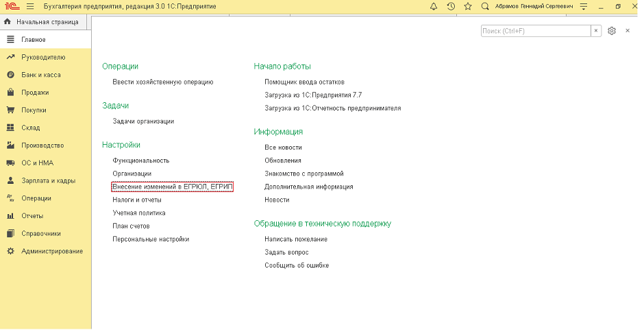Open service settings menu next to username

[x=583, y=7]
